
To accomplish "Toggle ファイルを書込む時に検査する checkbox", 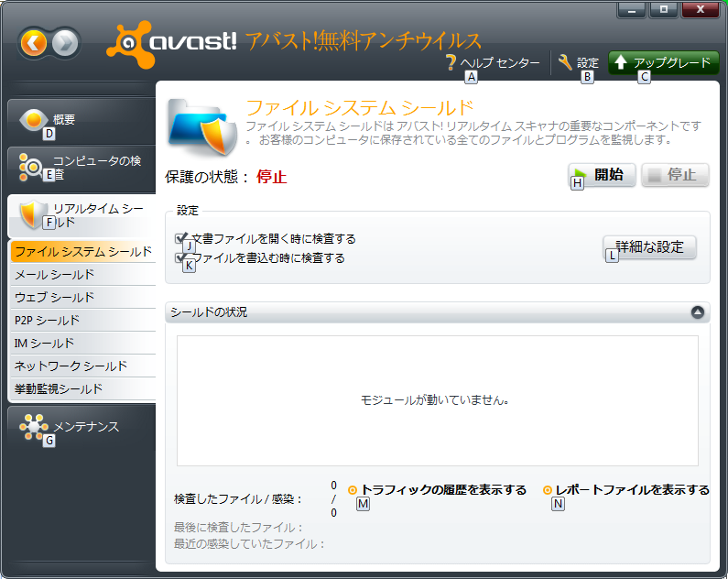I will [181, 257].
